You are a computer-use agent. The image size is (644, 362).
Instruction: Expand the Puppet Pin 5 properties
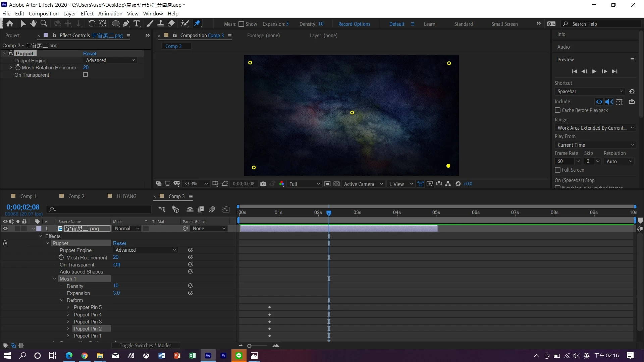click(68, 307)
